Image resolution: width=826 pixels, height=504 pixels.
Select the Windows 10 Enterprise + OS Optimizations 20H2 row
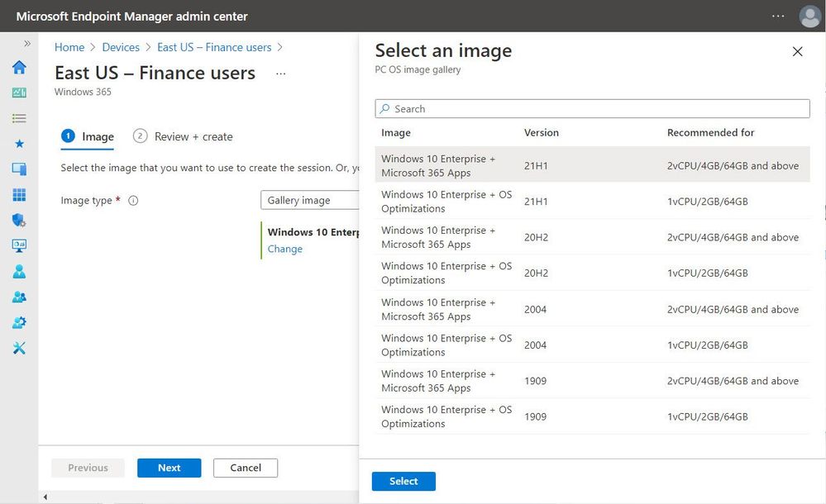(x=592, y=273)
